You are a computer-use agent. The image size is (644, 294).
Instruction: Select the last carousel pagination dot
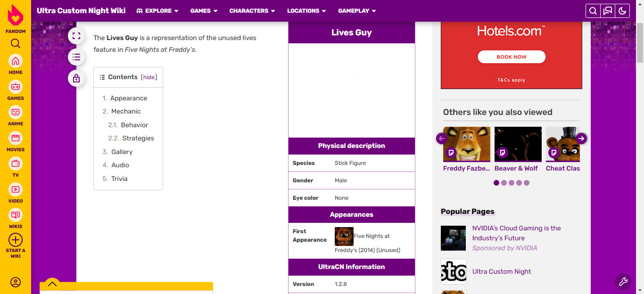point(527,183)
